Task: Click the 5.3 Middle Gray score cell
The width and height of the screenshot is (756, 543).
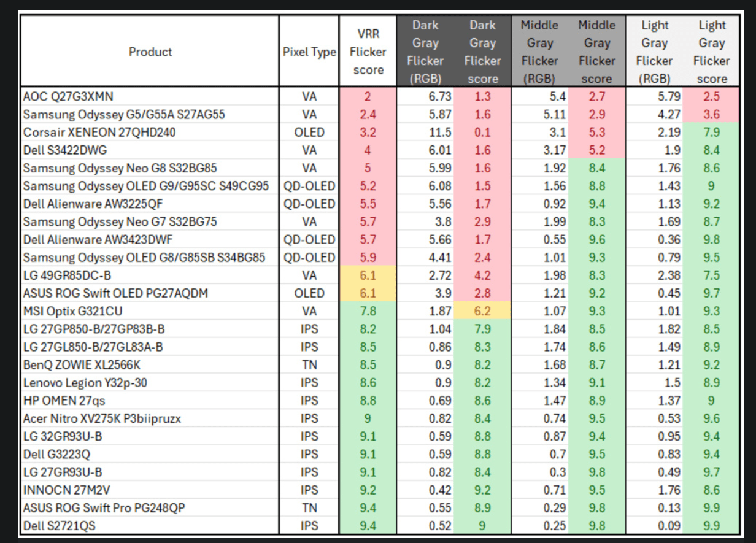Action: [x=596, y=133]
